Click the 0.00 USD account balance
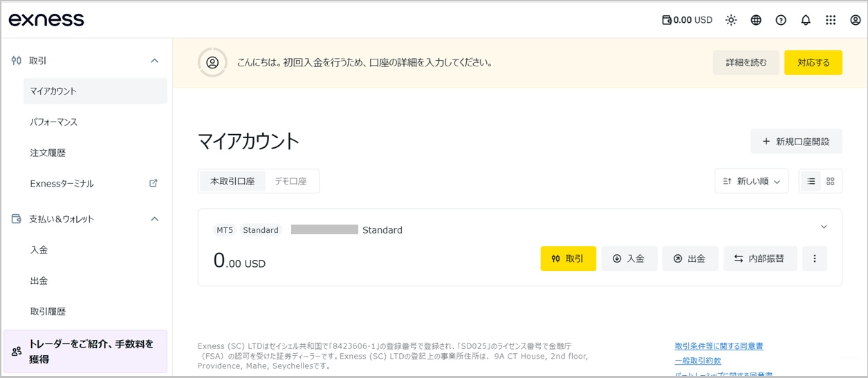This screenshot has height=378, width=868. point(239,261)
